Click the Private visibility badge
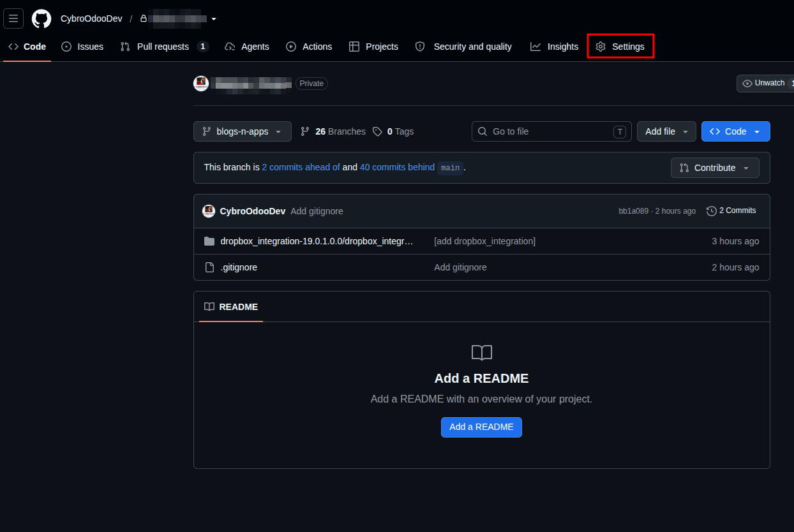 pos(311,84)
